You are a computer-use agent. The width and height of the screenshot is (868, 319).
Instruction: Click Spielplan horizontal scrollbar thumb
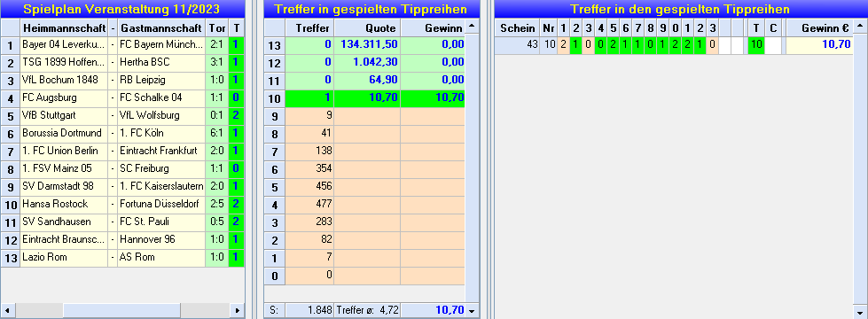pos(121,310)
